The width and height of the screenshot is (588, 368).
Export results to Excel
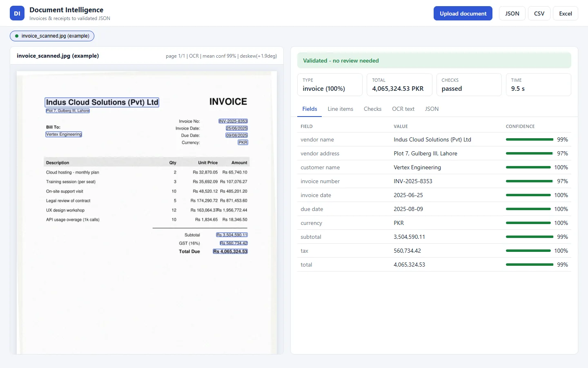pyautogui.click(x=566, y=13)
